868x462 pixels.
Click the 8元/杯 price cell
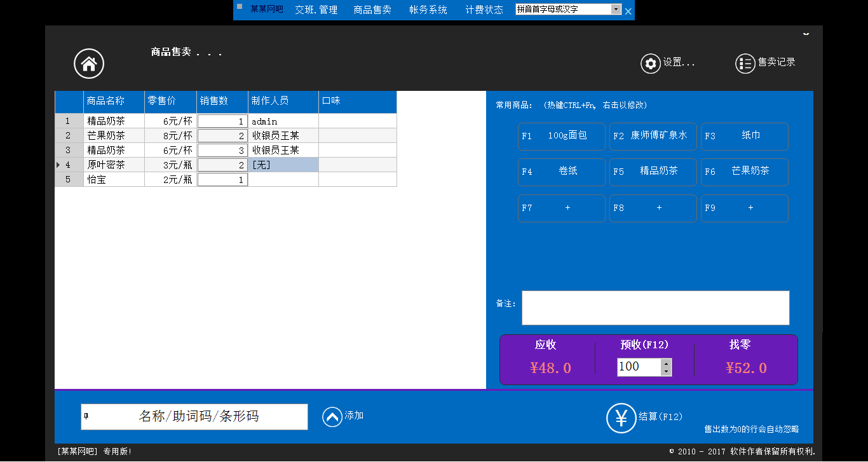click(x=170, y=135)
